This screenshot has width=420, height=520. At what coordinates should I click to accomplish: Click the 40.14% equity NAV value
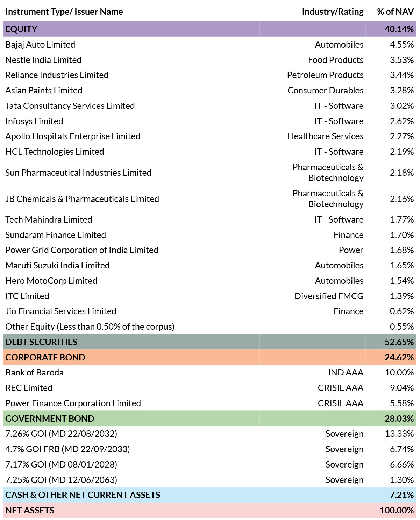(x=399, y=29)
